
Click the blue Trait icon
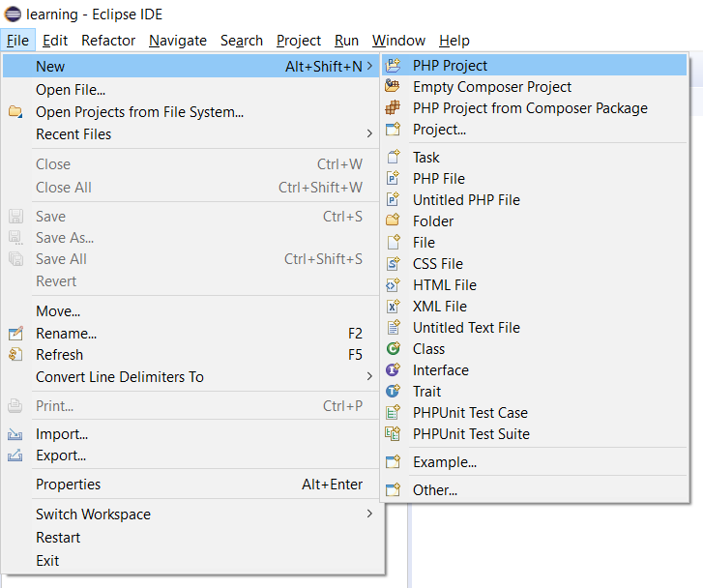pyautogui.click(x=394, y=391)
